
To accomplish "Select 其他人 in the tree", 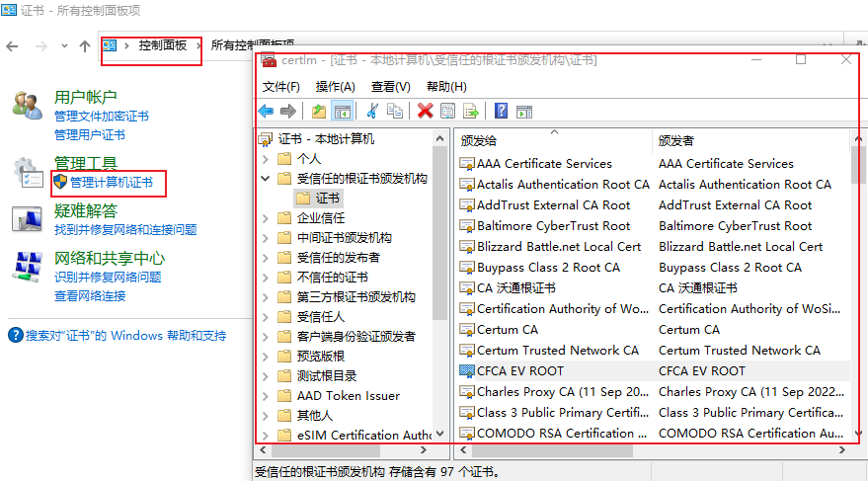I will 314,416.
